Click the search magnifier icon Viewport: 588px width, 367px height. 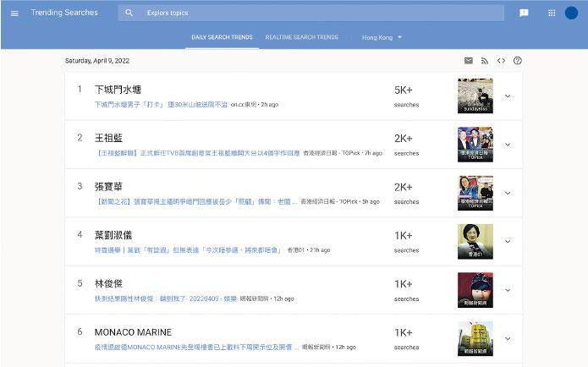[129, 13]
